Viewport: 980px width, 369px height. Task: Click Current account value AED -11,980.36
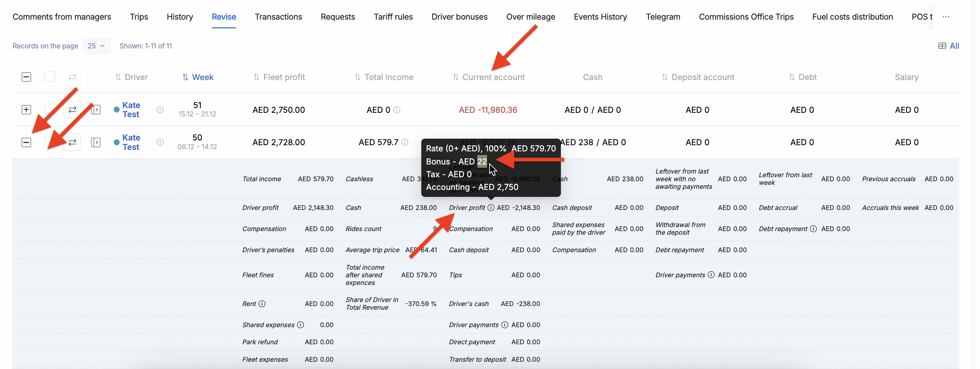[488, 110]
